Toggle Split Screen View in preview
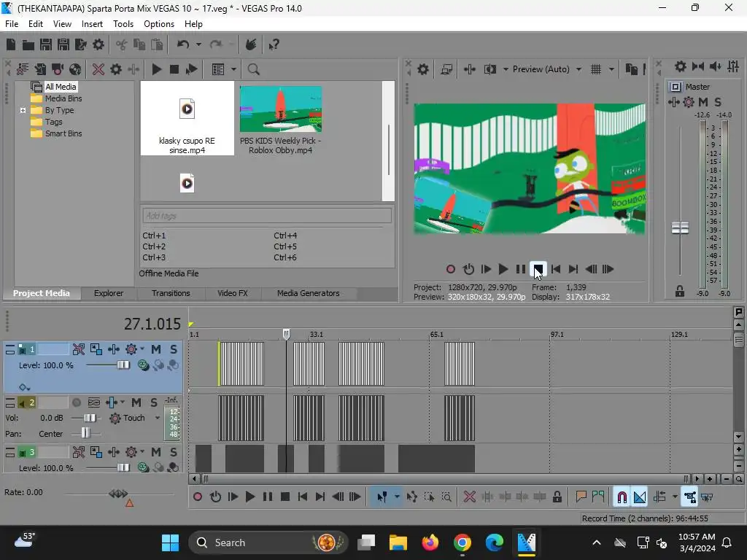 click(489, 69)
